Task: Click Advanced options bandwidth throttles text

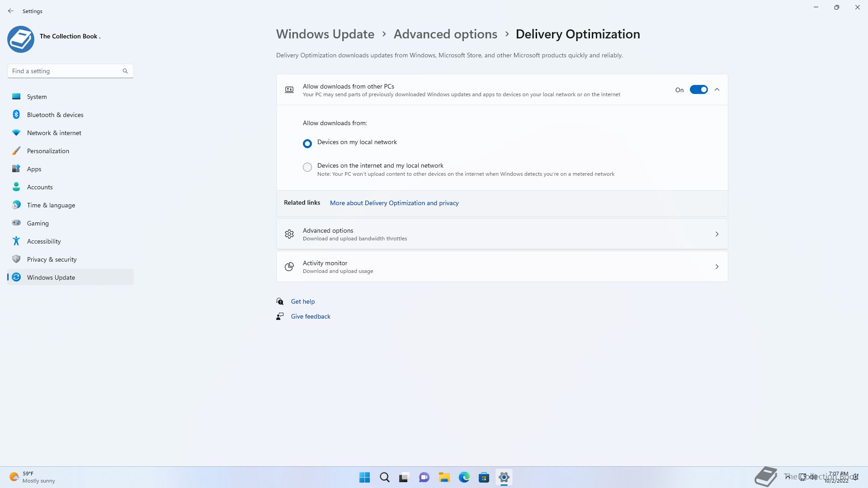Action: (355, 239)
